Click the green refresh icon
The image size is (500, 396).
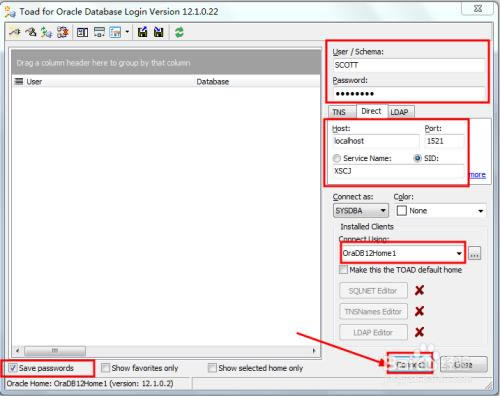179,32
